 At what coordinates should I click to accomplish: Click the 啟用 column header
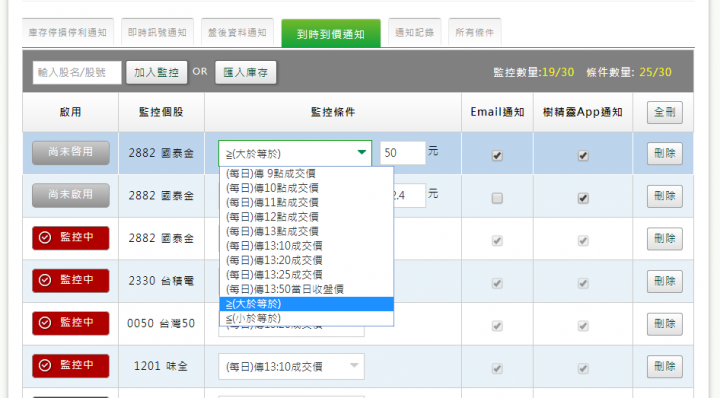pyautogui.click(x=71, y=112)
